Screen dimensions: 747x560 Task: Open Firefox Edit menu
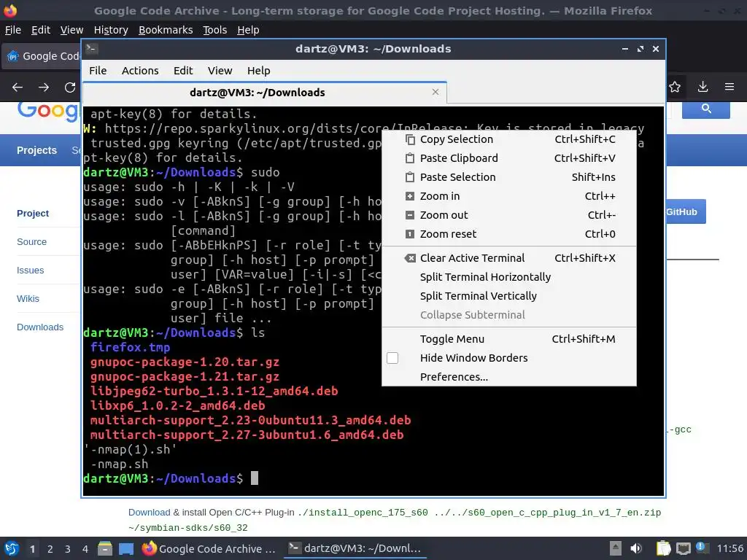click(x=41, y=30)
